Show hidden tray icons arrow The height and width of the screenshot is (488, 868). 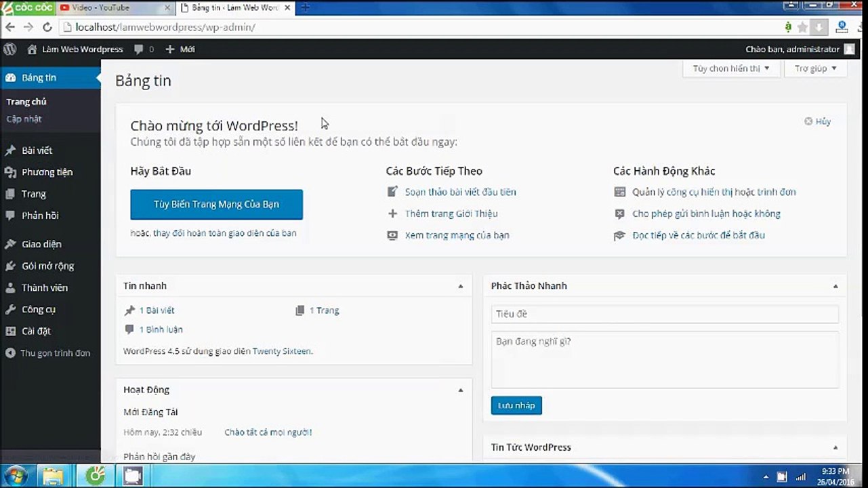pyautogui.click(x=766, y=476)
